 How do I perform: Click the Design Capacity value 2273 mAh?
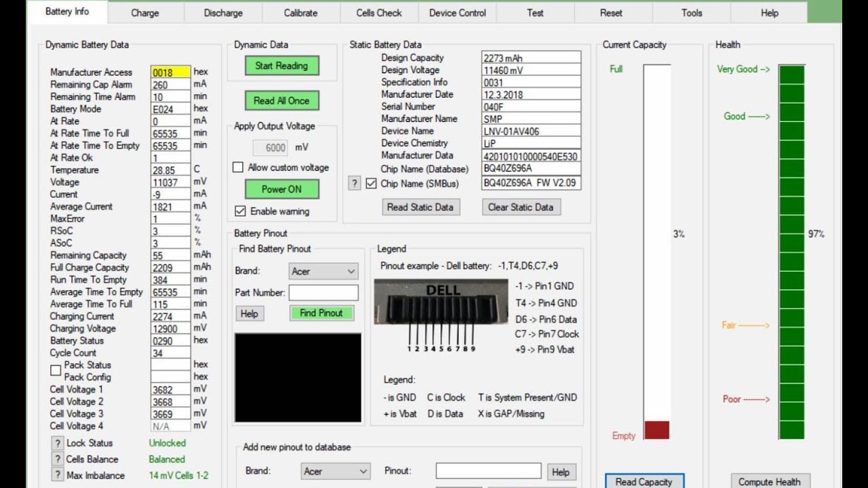pos(531,58)
